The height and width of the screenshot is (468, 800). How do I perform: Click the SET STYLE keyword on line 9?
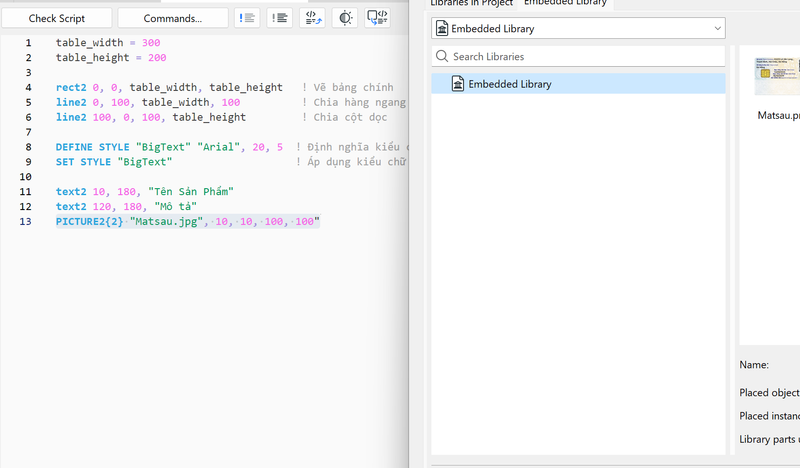coord(83,162)
